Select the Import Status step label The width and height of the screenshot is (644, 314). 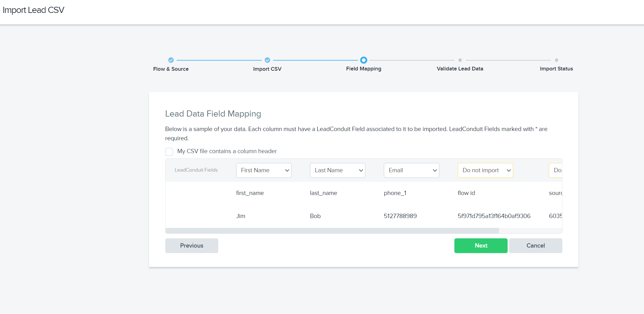pos(556,69)
